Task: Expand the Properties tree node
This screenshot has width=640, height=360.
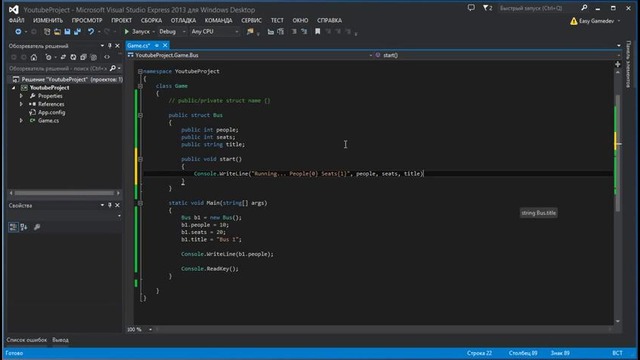Action: point(21,96)
